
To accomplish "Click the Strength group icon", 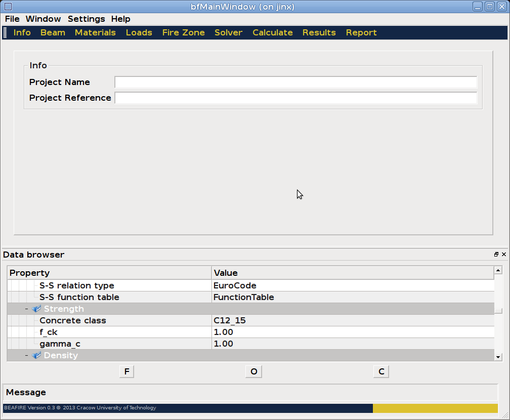I will pos(36,309).
